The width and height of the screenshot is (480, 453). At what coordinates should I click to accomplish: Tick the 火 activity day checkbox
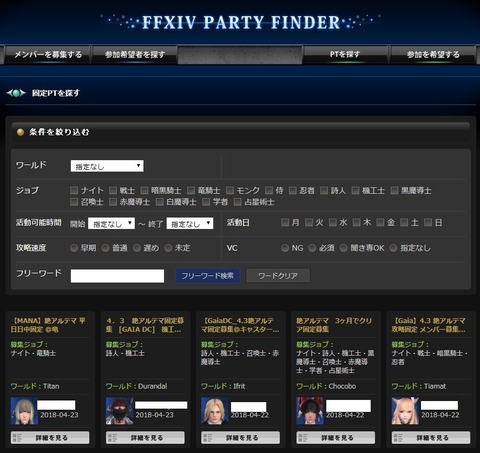pos(309,222)
